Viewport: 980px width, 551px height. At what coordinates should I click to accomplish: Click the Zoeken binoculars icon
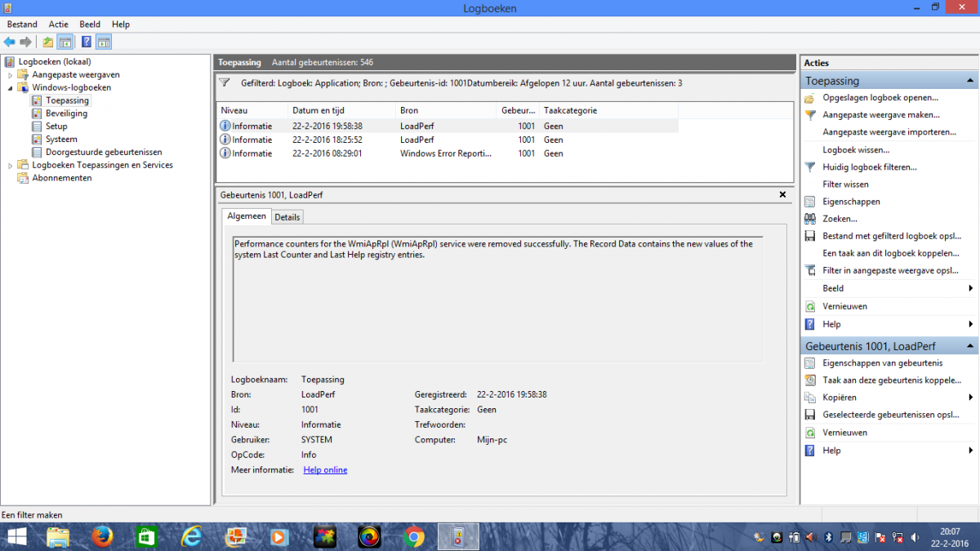click(x=810, y=219)
